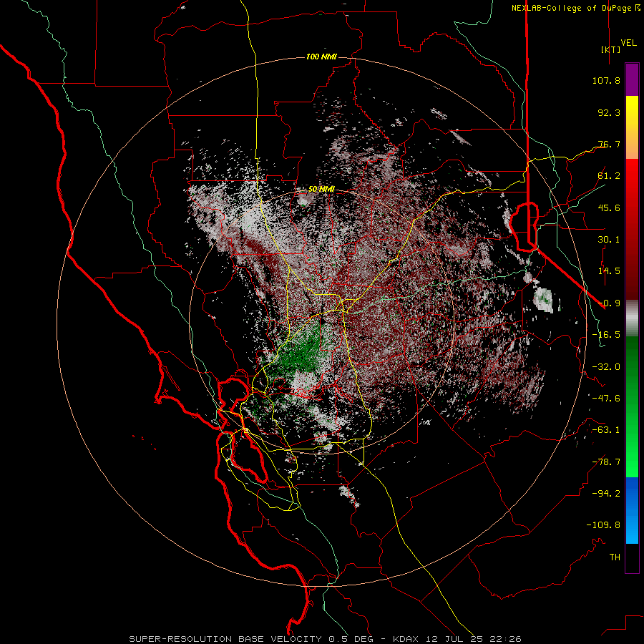Pick the blue segment of color bar
644x644 pixels.
click(x=632, y=510)
